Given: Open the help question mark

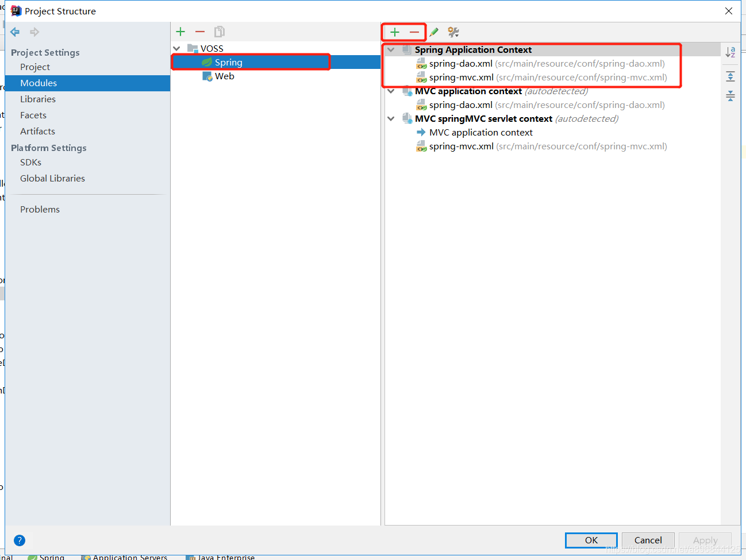Looking at the screenshot, I should click(x=20, y=540).
